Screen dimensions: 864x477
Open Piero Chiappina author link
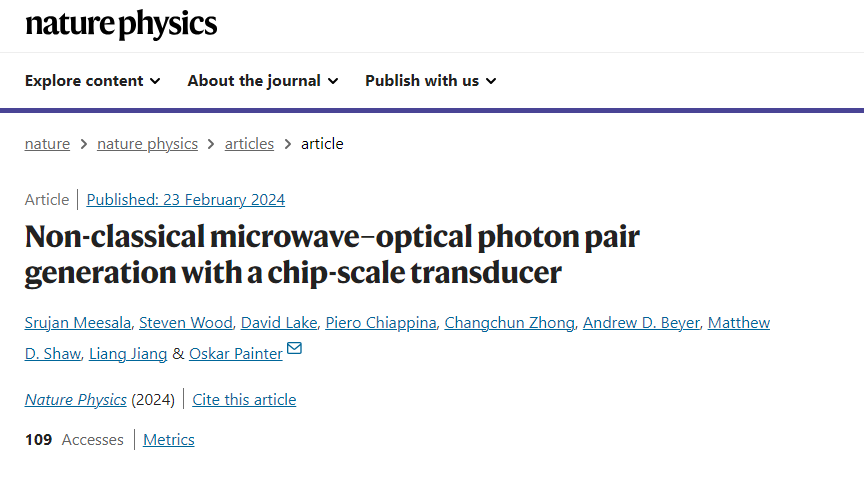click(x=381, y=323)
